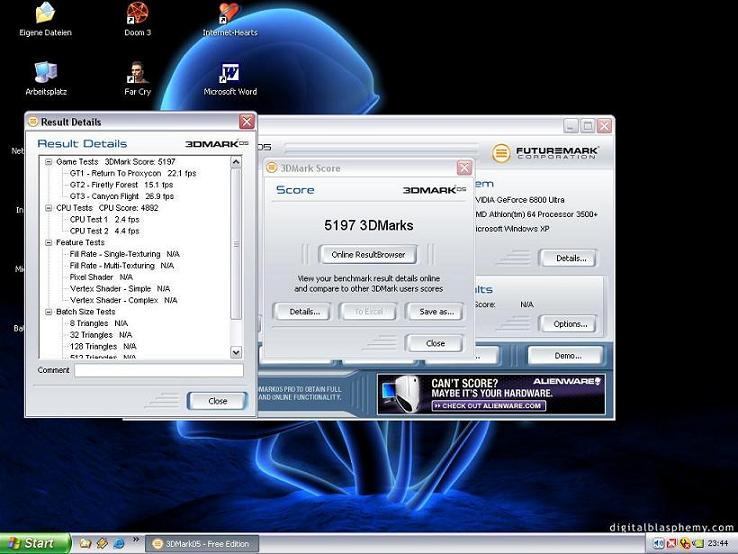
Task: Click the 5197 3DMarks score text
Action: coord(369,225)
